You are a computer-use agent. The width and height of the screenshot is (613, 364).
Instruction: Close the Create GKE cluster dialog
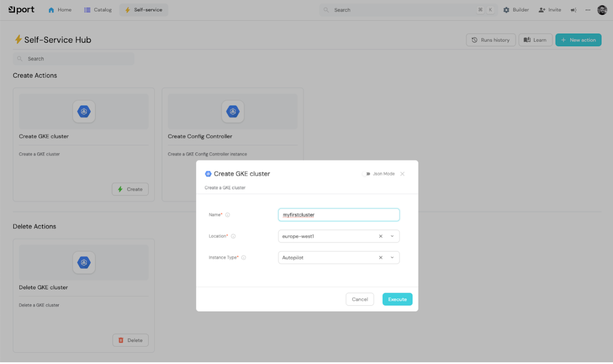click(x=402, y=174)
